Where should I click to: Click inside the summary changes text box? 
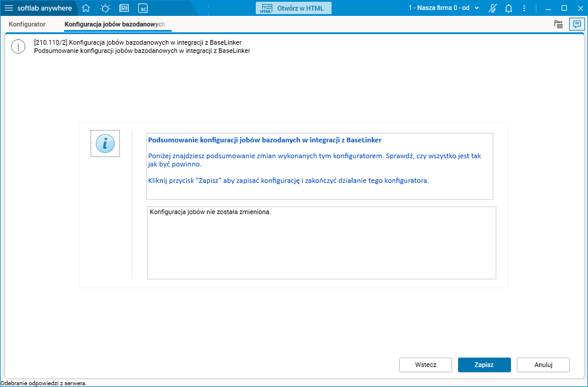coord(322,243)
